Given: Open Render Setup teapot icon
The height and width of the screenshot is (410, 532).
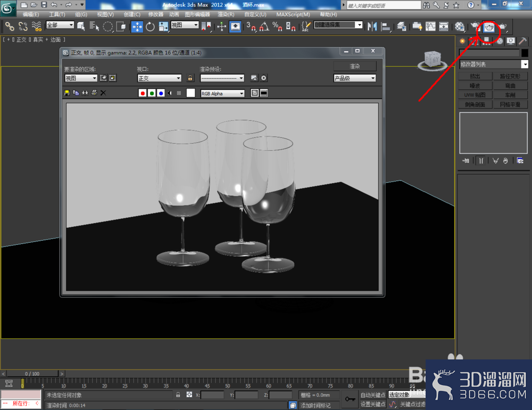Looking at the screenshot, I should click(475, 26).
